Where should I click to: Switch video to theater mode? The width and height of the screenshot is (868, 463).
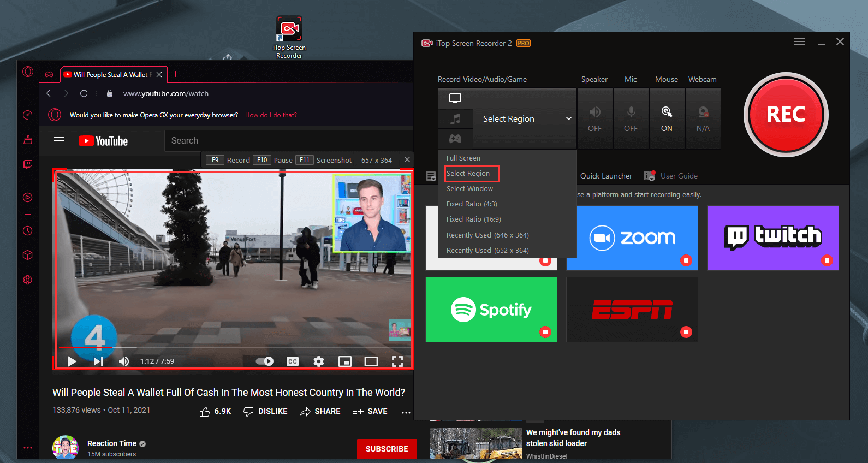pyautogui.click(x=371, y=361)
